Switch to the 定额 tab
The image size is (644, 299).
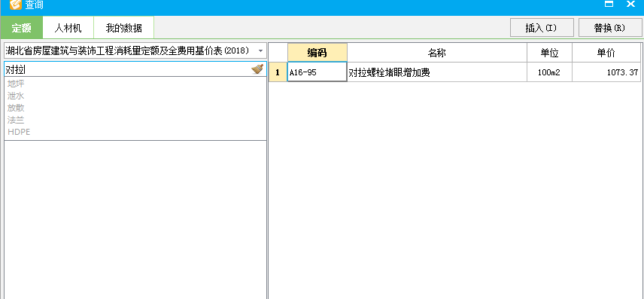coord(21,28)
